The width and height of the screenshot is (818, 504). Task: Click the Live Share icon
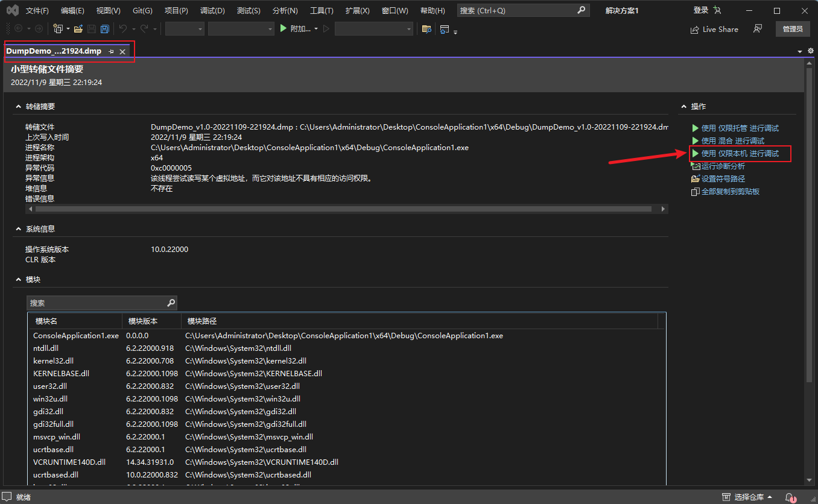(x=695, y=30)
